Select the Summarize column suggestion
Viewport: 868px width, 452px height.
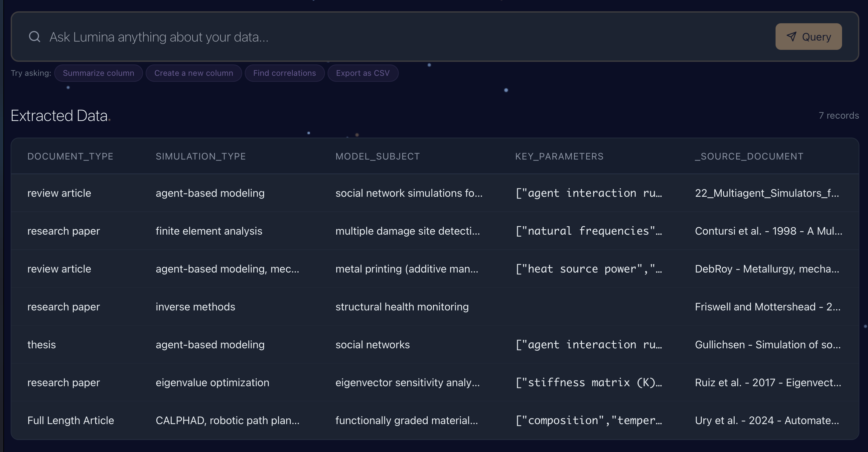[98, 73]
